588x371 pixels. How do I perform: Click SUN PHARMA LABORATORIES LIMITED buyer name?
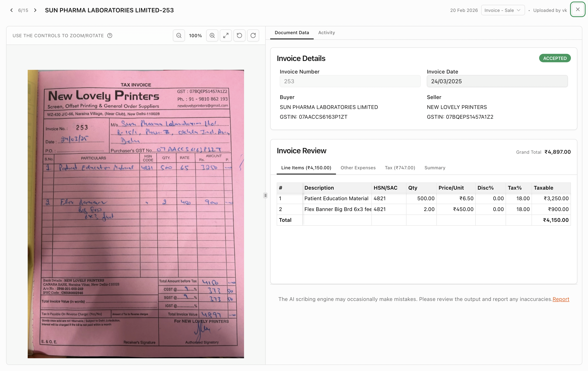329,107
